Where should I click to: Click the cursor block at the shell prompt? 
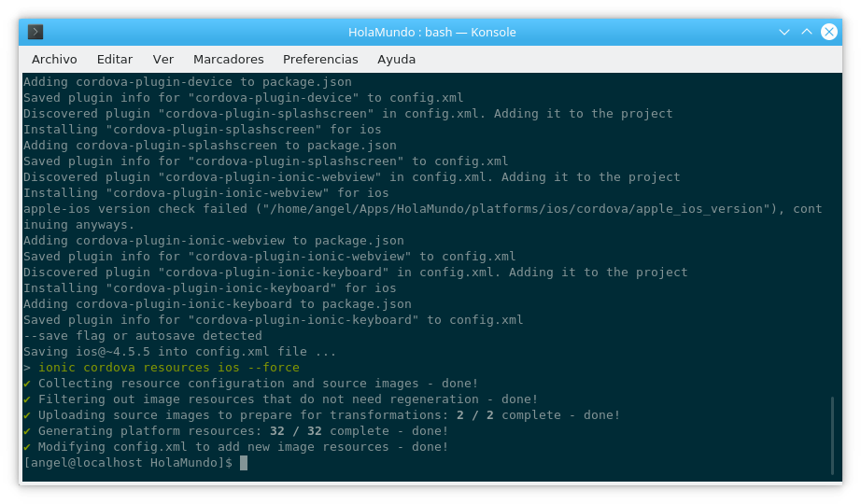[x=244, y=463]
